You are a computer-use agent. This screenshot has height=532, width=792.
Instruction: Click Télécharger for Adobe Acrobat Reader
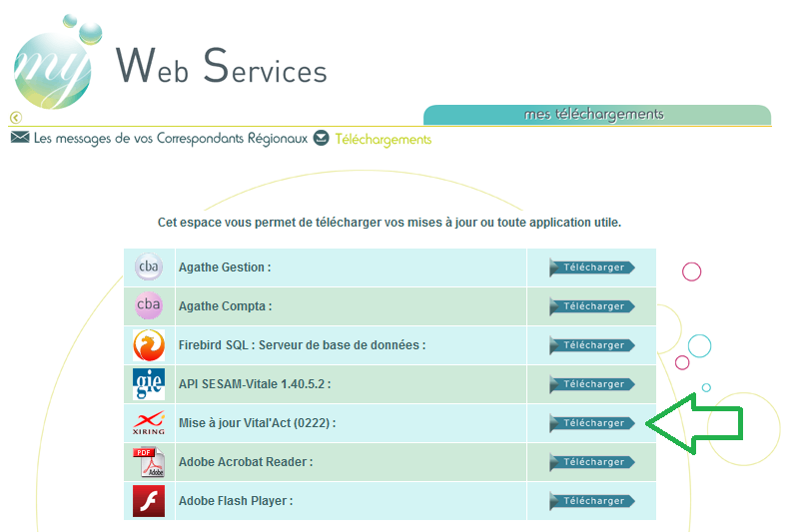coord(592,462)
